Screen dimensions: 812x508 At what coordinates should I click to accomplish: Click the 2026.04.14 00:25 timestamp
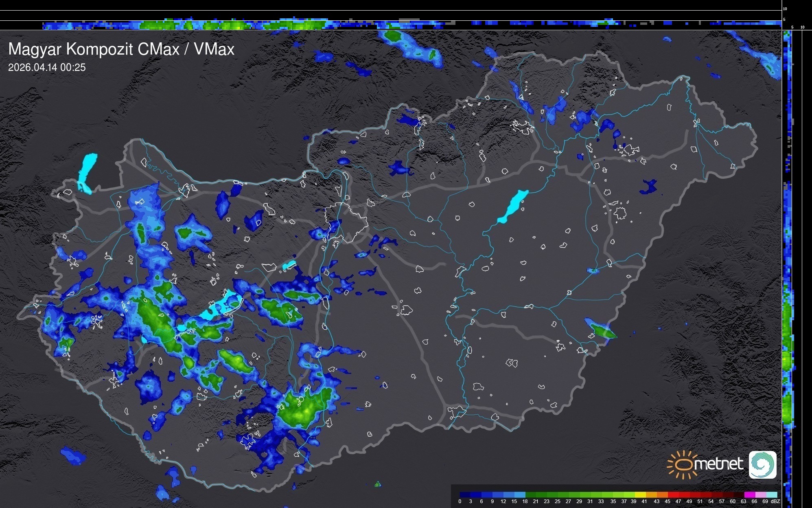click(x=47, y=68)
